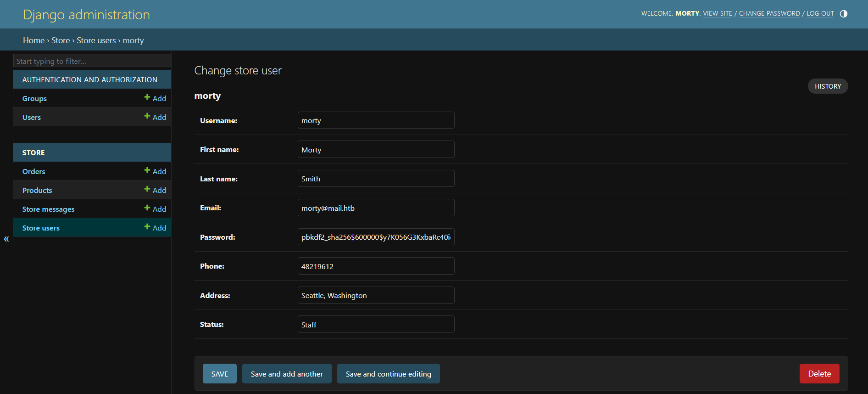Click the Log Out link

[x=820, y=13]
